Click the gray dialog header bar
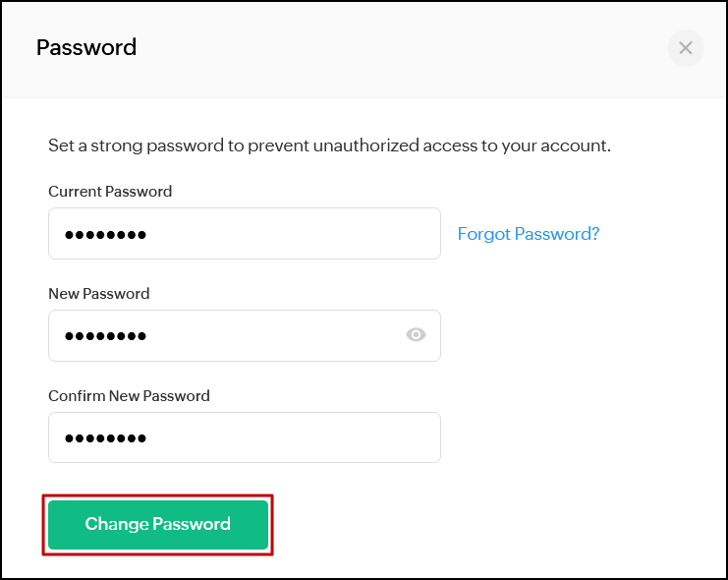Screen dimensions: 728x580 (x=393, y=48)
